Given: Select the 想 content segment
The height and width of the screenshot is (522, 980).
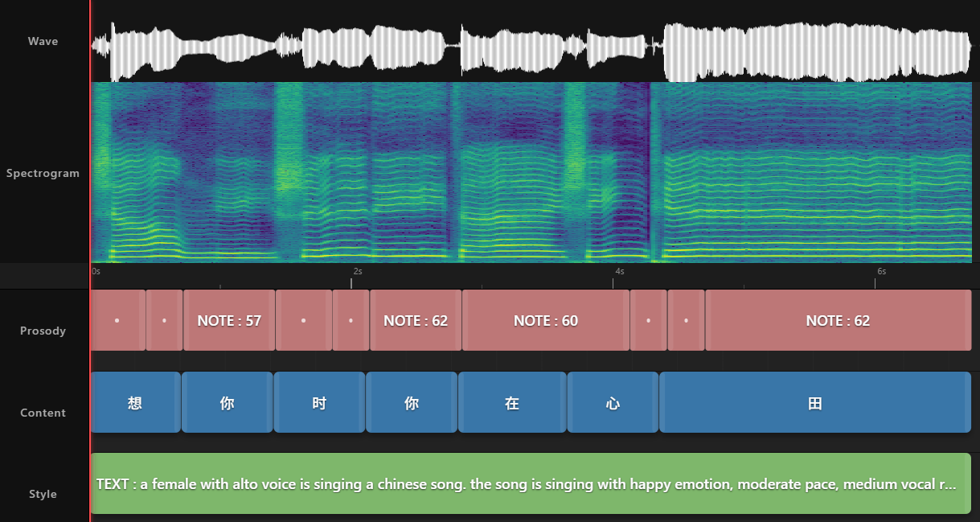Looking at the screenshot, I should pos(135,402).
